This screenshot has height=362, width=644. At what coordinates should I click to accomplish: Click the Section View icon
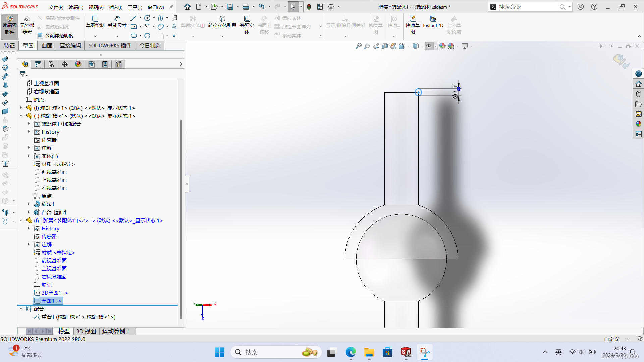pyautogui.click(x=385, y=46)
